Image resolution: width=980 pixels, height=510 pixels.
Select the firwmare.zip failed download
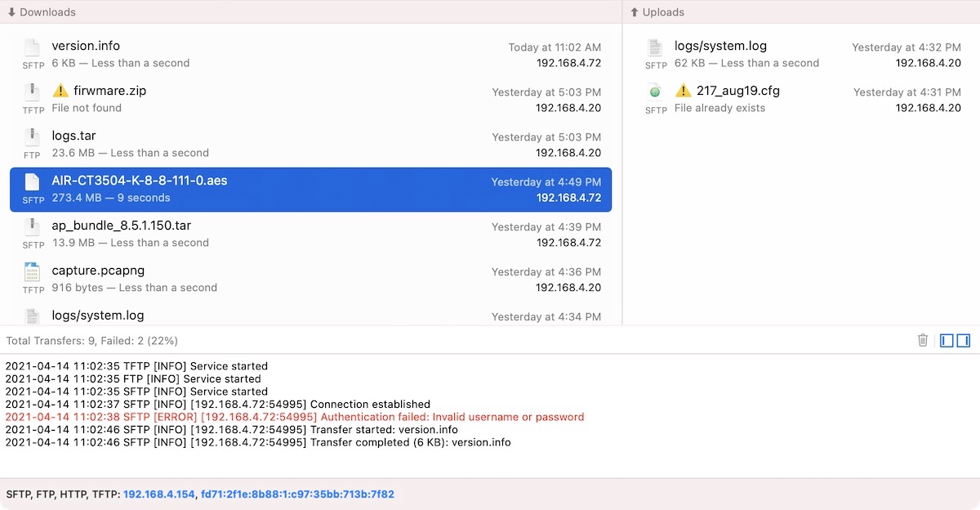click(310, 100)
